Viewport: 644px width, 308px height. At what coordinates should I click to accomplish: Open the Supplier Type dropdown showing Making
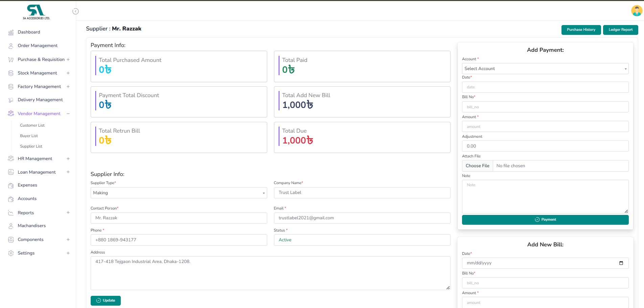point(179,193)
